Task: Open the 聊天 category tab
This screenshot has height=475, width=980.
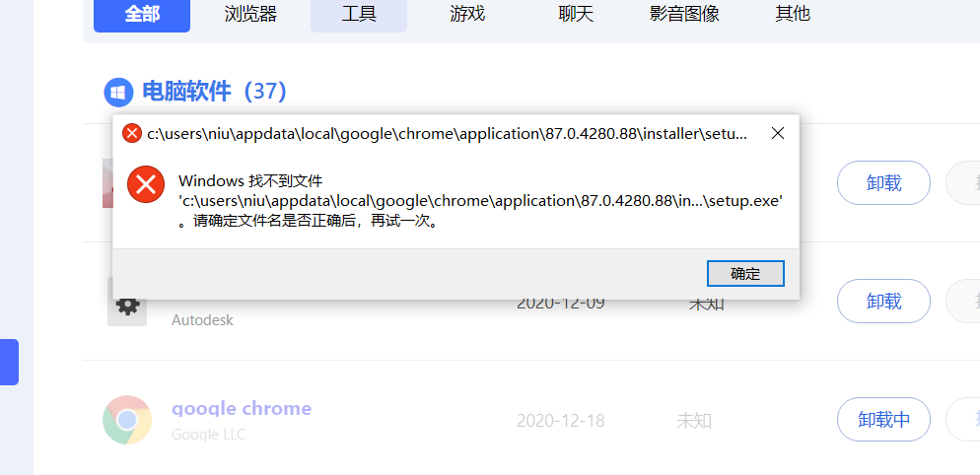Action: pos(576,14)
